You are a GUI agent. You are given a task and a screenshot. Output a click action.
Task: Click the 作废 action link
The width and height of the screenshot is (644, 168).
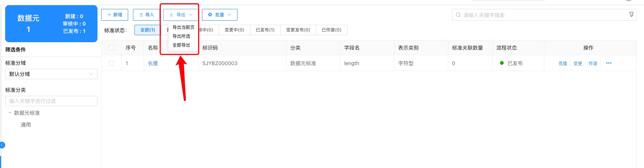click(x=593, y=64)
